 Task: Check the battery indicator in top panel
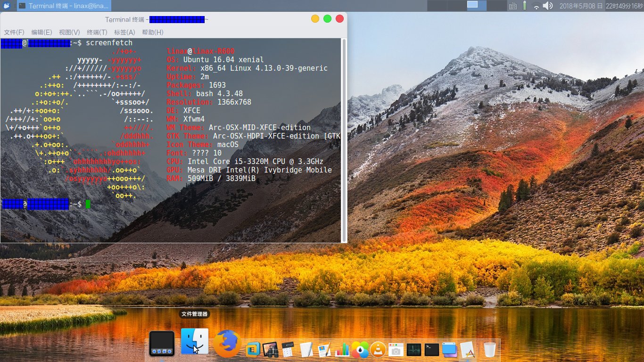pyautogui.click(x=525, y=6)
